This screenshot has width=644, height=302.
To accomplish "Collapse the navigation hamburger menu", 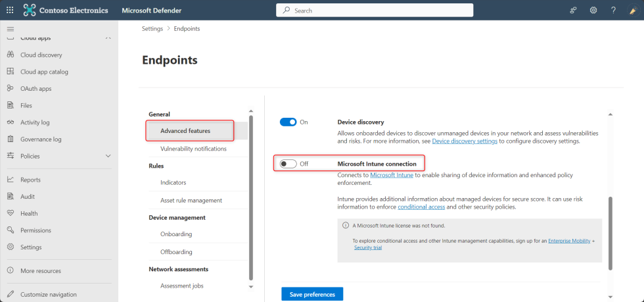I will (11, 29).
